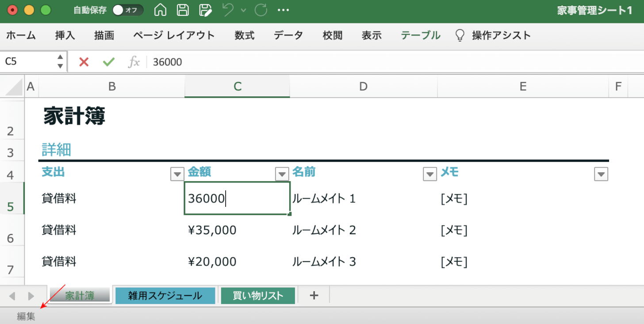Open the 金額 column filter dropdown
The width and height of the screenshot is (644, 324).
pos(282,175)
